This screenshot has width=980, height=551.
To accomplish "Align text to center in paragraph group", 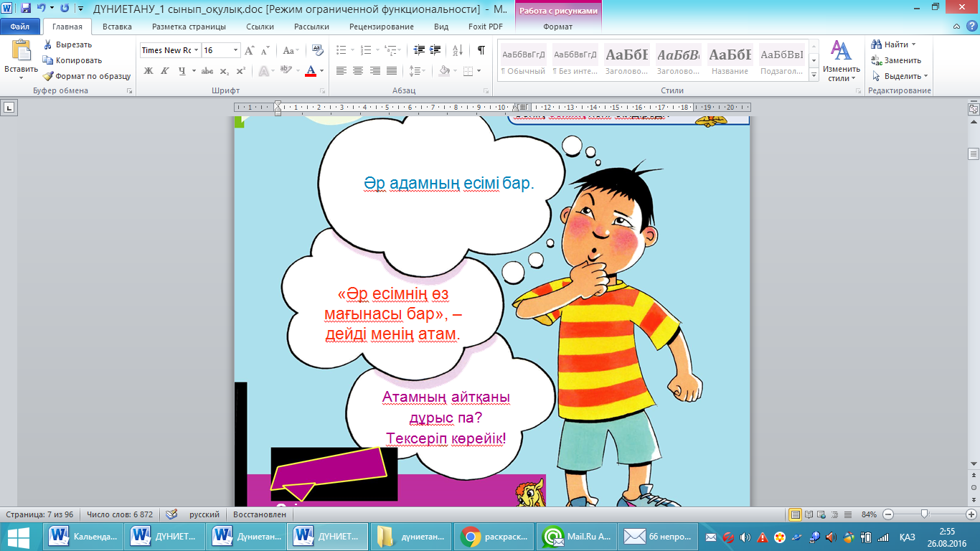I will pos(357,71).
